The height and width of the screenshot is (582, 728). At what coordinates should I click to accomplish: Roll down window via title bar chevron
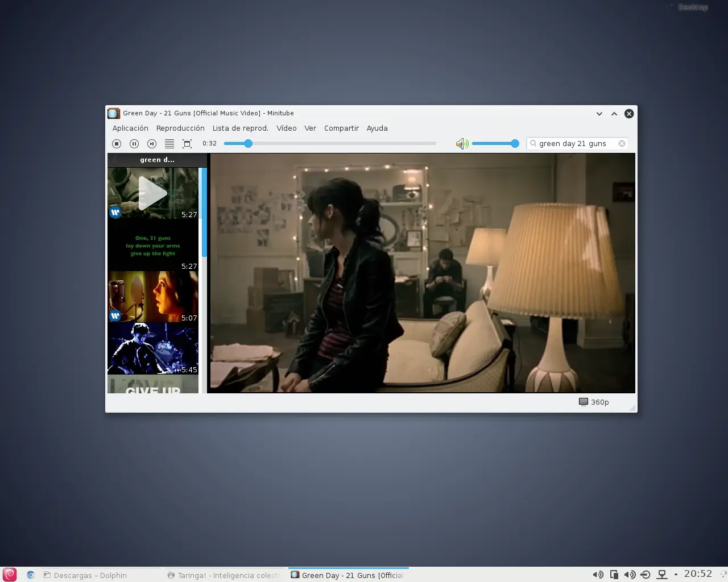(599, 114)
